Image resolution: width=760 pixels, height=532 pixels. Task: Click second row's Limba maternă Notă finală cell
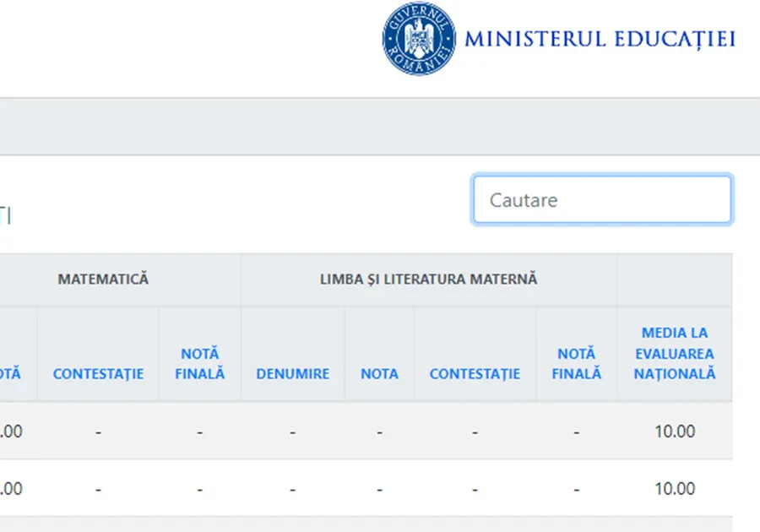[x=577, y=488]
